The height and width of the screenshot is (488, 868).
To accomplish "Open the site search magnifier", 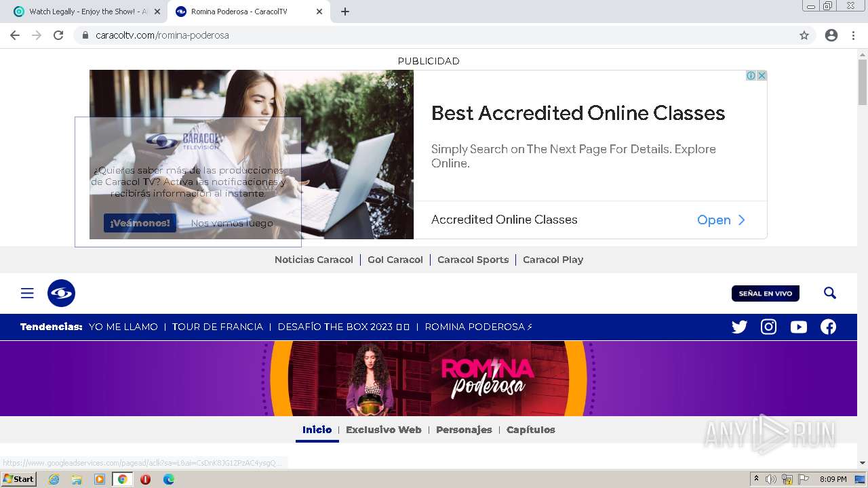I will pos(830,293).
